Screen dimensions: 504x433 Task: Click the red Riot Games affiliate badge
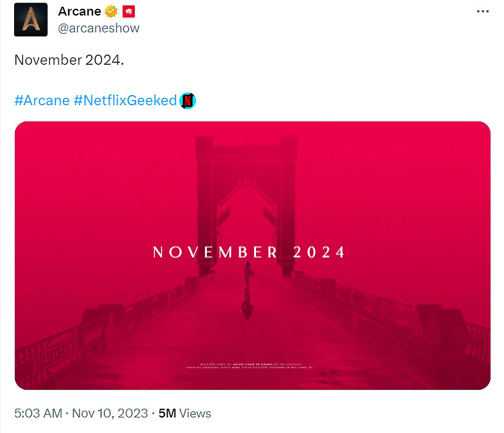[129, 11]
